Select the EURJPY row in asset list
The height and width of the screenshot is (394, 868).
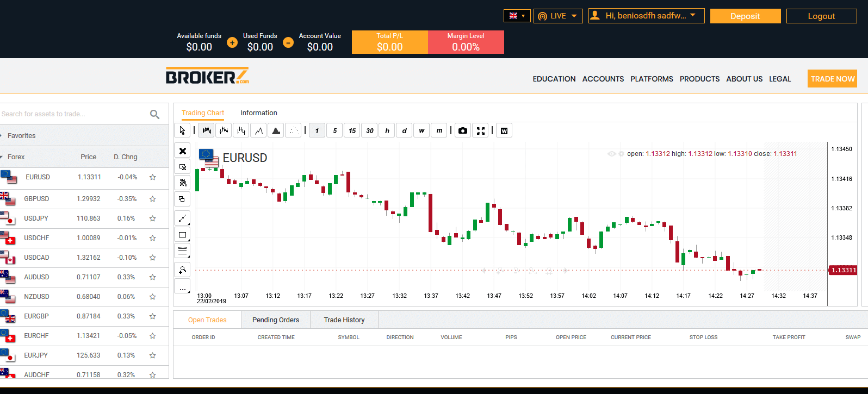point(84,355)
